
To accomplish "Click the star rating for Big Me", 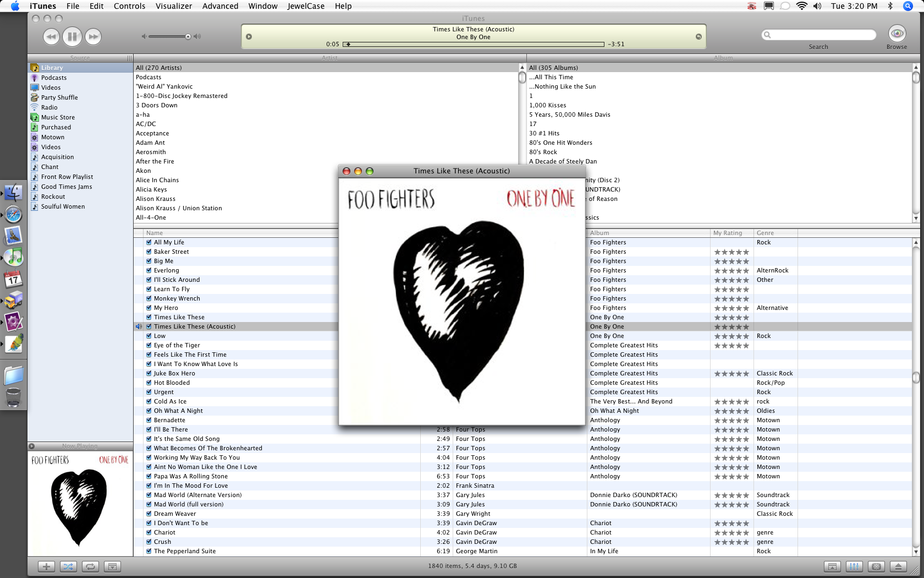I will coord(732,261).
